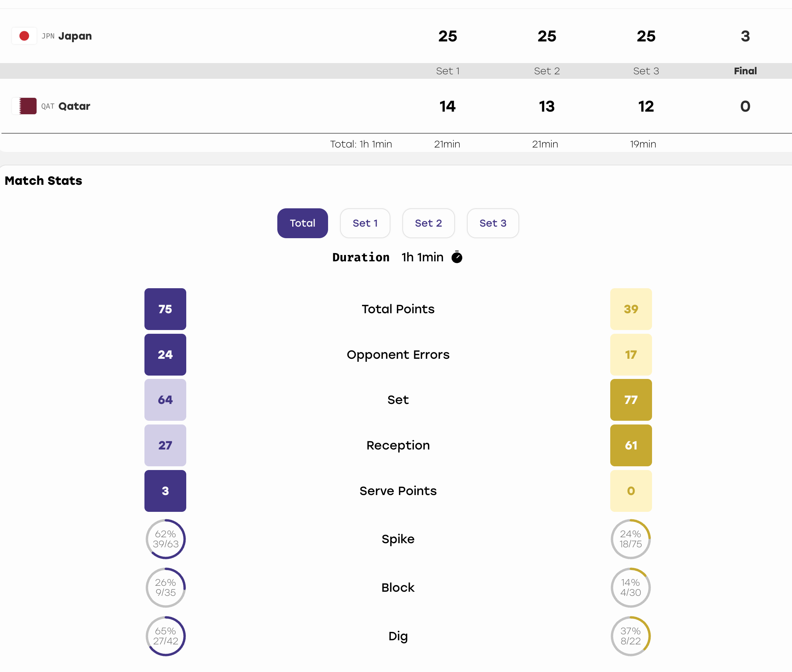Click the Qatar flag icon
The image size is (792, 672).
[x=24, y=106]
